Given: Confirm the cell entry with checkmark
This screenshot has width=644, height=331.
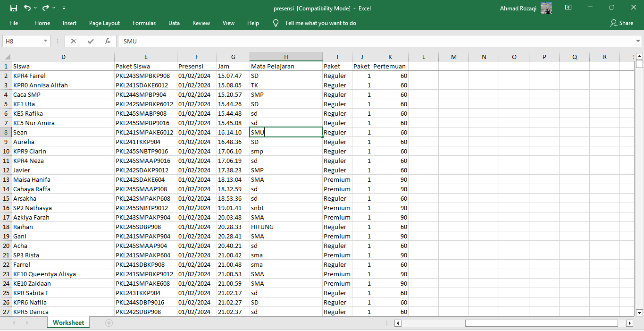Looking at the screenshot, I should (91, 41).
